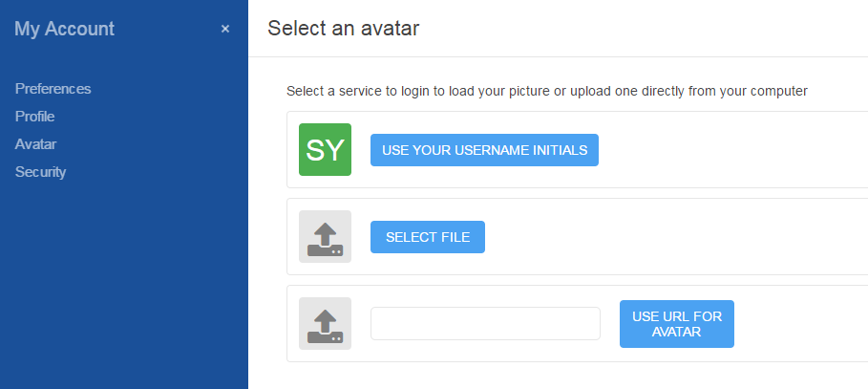The width and height of the screenshot is (868, 389).
Task: Go to the Profile section
Action: click(x=34, y=117)
